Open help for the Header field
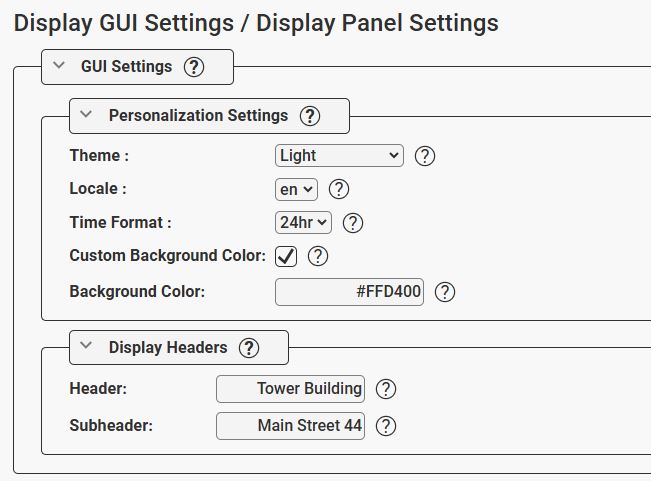This screenshot has width=651, height=481. coord(386,389)
